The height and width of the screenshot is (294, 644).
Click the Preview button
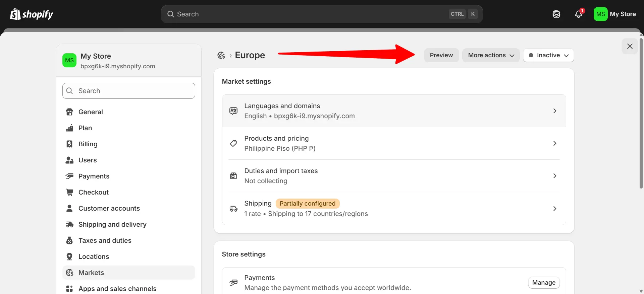(x=441, y=55)
